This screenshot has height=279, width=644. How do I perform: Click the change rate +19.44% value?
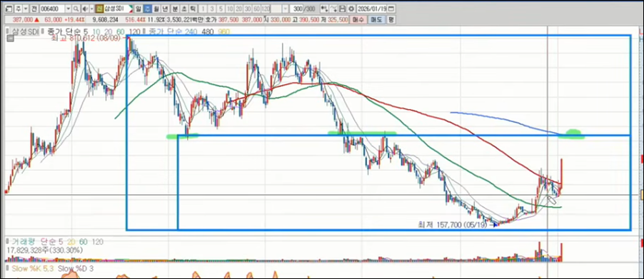[74, 20]
